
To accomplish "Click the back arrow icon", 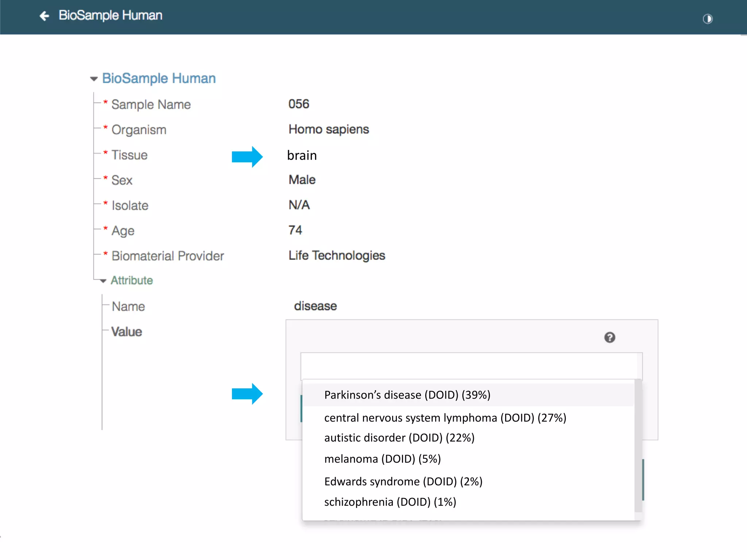I will pyautogui.click(x=44, y=16).
